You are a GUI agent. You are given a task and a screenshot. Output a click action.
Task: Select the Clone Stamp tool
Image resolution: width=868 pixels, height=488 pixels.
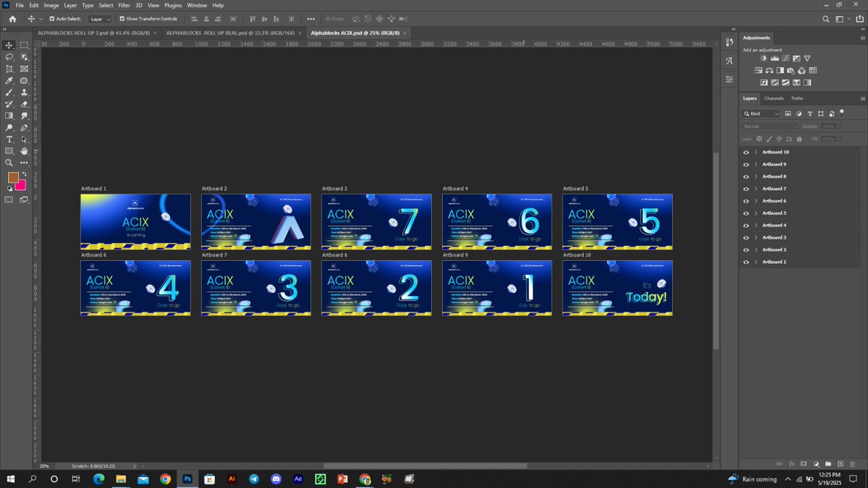click(24, 92)
